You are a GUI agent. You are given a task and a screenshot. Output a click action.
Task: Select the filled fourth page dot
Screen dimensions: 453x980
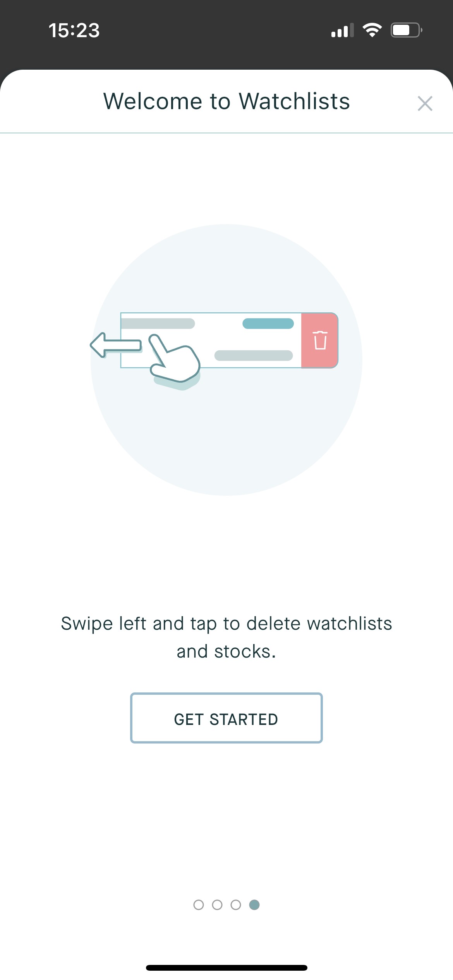(254, 905)
